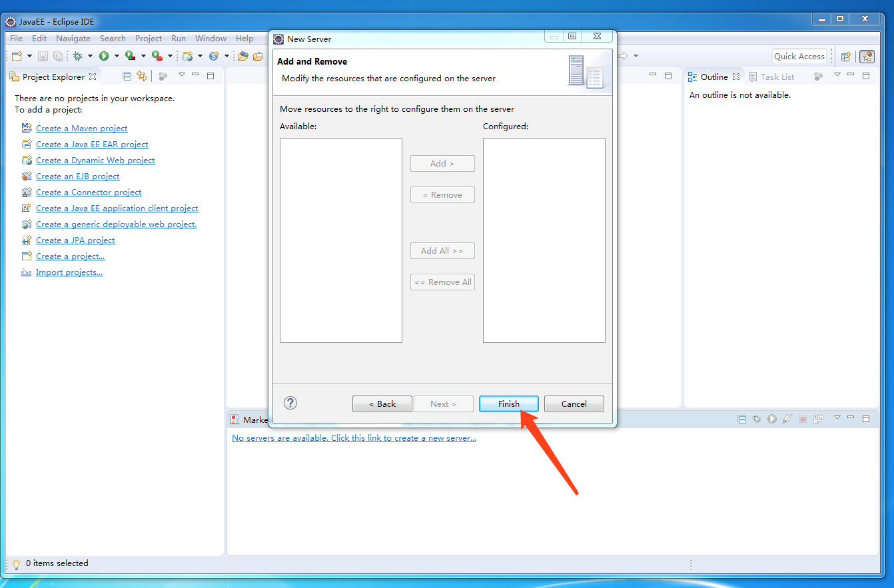Collapse All in Project Explorer

tap(127, 76)
